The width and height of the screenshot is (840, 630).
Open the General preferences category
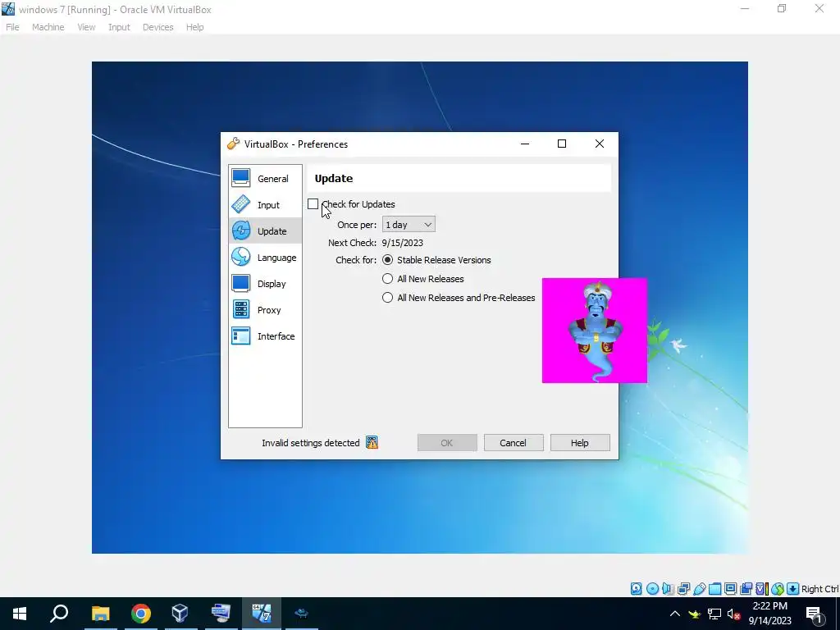click(x=265, y=178)
